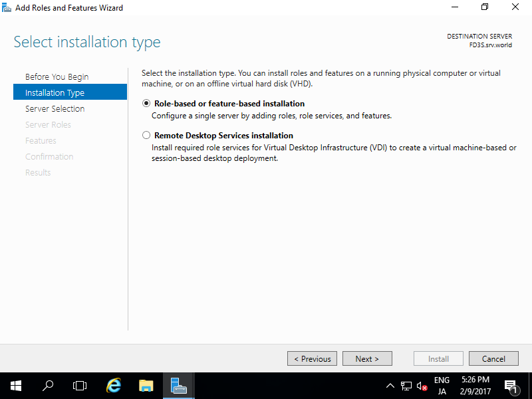Screen dimensions: 532x399
Task: Switch input language from ENG JA indicator
Action: (x=442, y=386)
